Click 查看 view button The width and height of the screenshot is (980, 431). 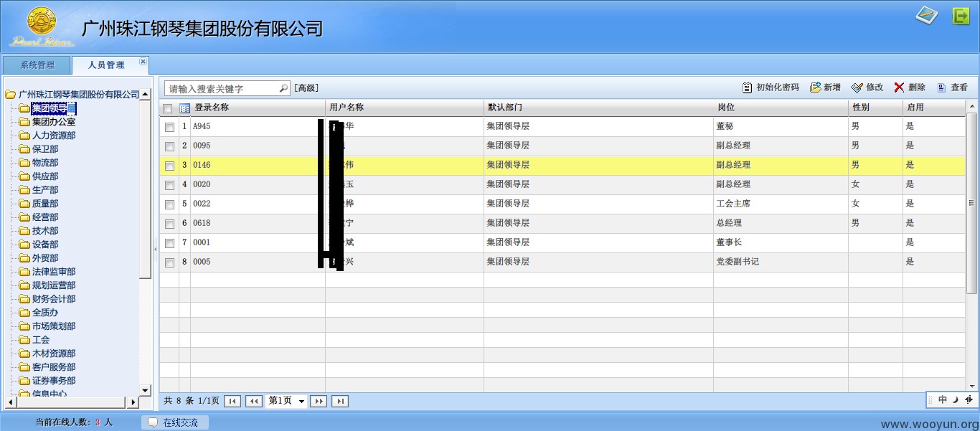tap(952, 87)
